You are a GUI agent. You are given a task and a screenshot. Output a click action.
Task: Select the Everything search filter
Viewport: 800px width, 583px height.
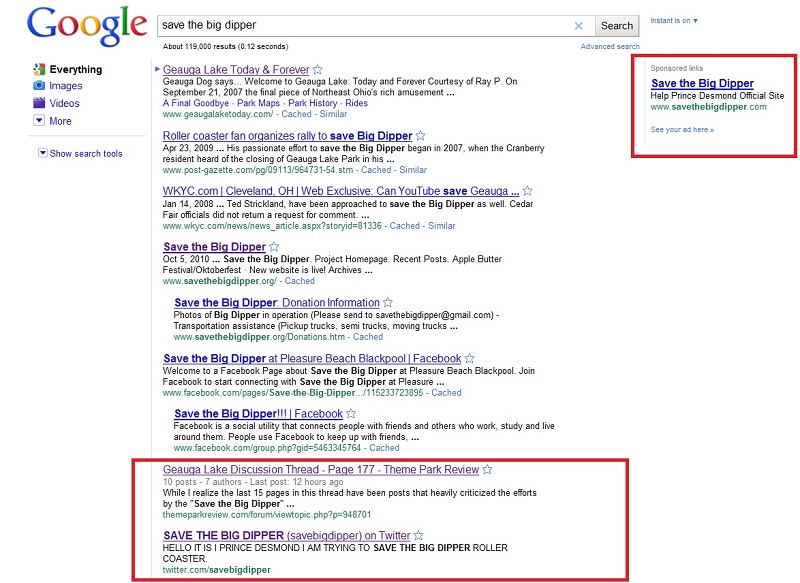[x=76, y=69]
